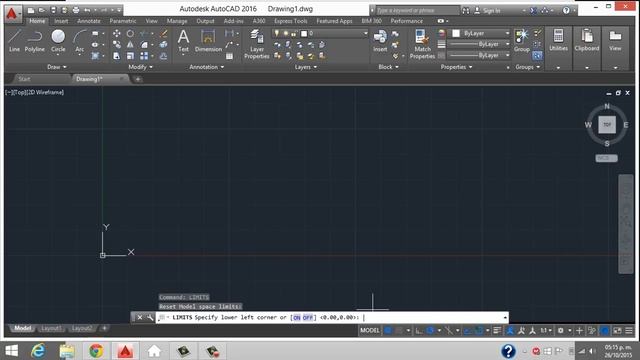Screen dimensions: 640x360
Task: Click the object color white swatch
Action: (x=456, y=33)
